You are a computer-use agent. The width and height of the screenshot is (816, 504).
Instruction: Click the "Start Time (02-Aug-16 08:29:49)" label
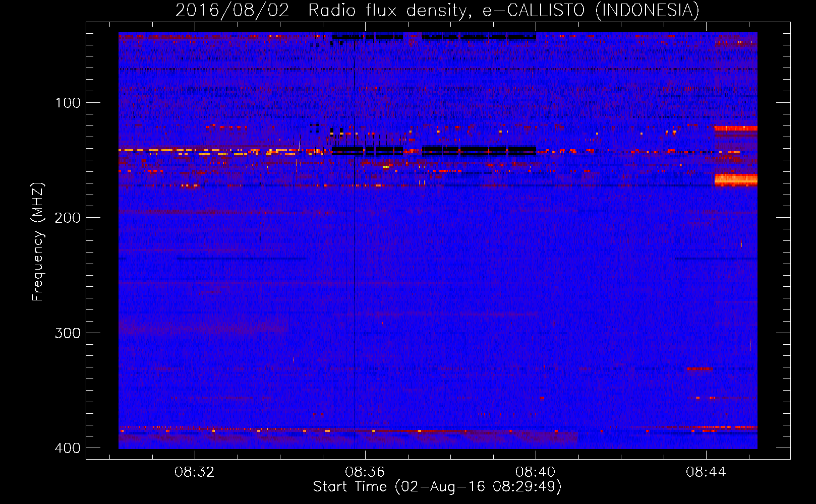point(437,487)
